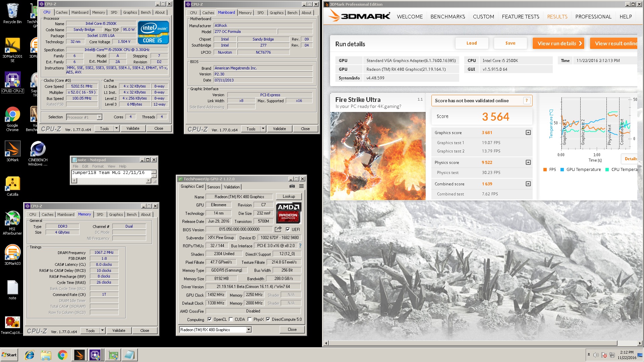Open the Radeon RX 480 GPU selector dropdown
Image resolution: width=644 pixels, height=362 pixels.
click(249, 330)
